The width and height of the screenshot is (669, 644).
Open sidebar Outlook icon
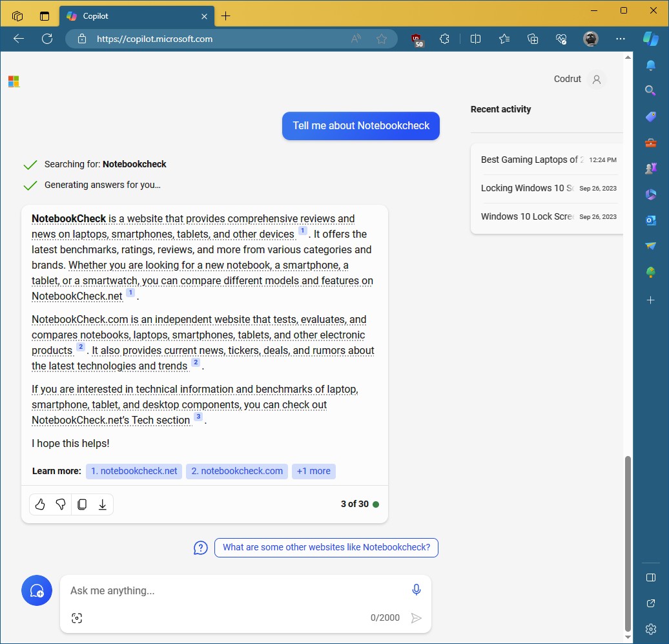click(651, 220)
